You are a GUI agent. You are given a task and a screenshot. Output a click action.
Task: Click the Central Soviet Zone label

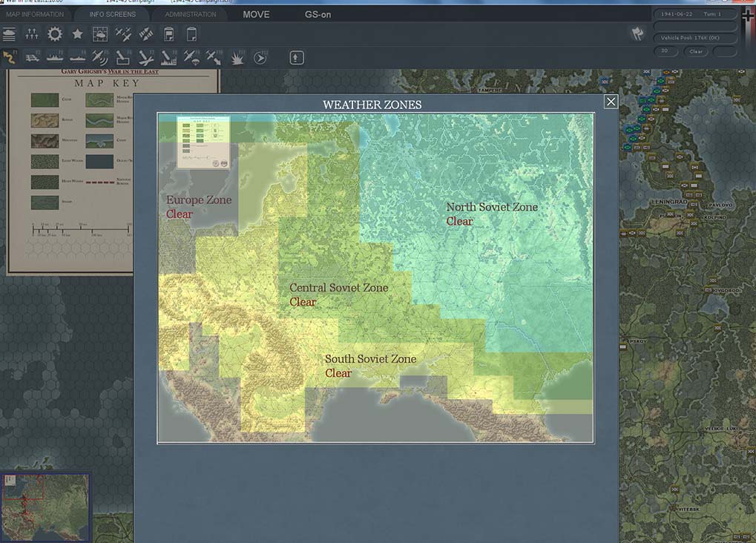pyautogui.click(x=338, y=287)
